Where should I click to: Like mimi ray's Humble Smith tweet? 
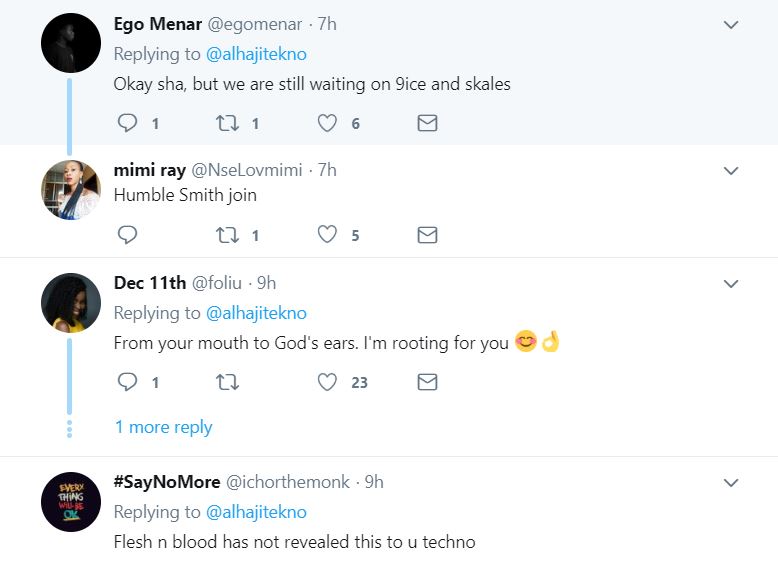tap(327, 235)
